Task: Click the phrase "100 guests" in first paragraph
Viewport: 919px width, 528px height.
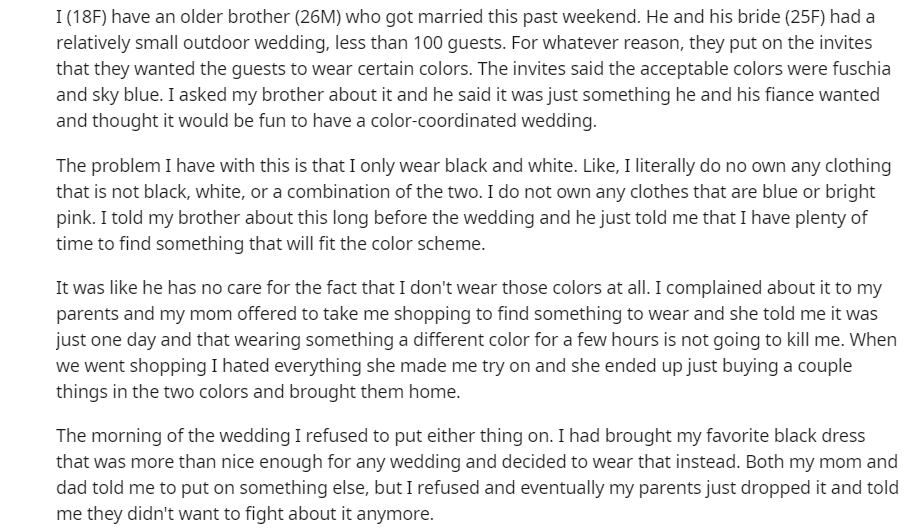Action: point(456,43)
